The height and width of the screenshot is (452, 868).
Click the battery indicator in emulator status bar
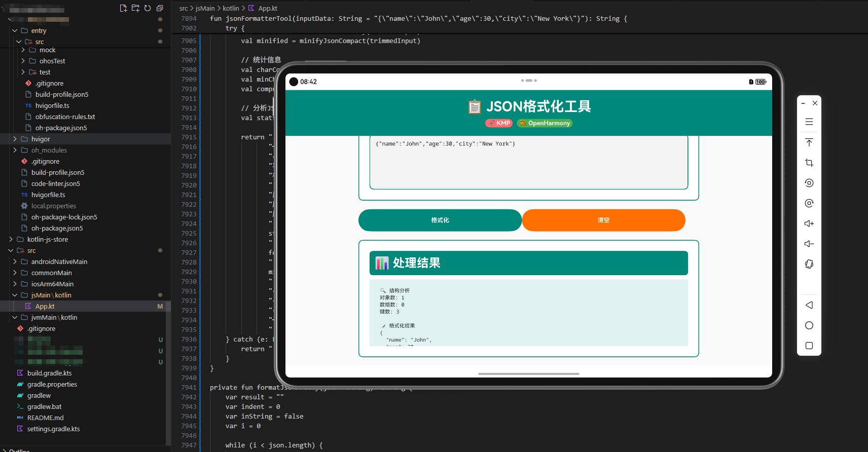pos(761,82)
